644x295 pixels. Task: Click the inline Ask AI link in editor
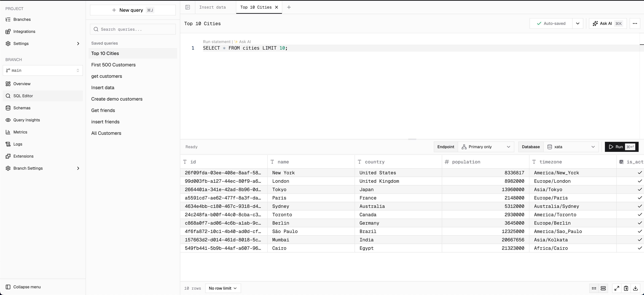(242, 42)
